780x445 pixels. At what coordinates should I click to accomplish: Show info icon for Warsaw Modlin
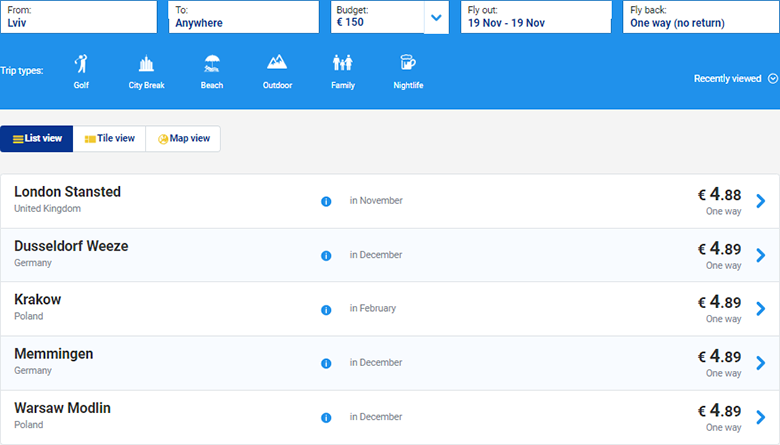pos(326,417)
